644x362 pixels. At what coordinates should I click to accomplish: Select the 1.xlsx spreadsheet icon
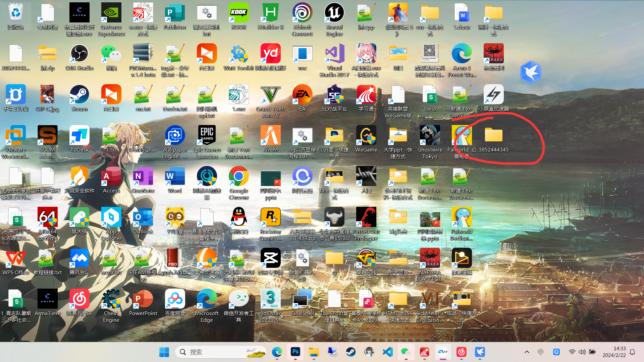pyautogui.click(x=430, y=99)
